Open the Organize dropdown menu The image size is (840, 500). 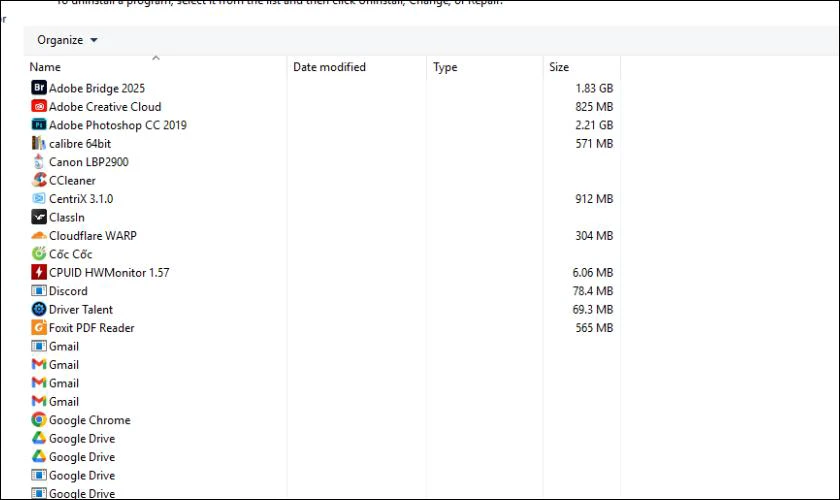(67, 40)
